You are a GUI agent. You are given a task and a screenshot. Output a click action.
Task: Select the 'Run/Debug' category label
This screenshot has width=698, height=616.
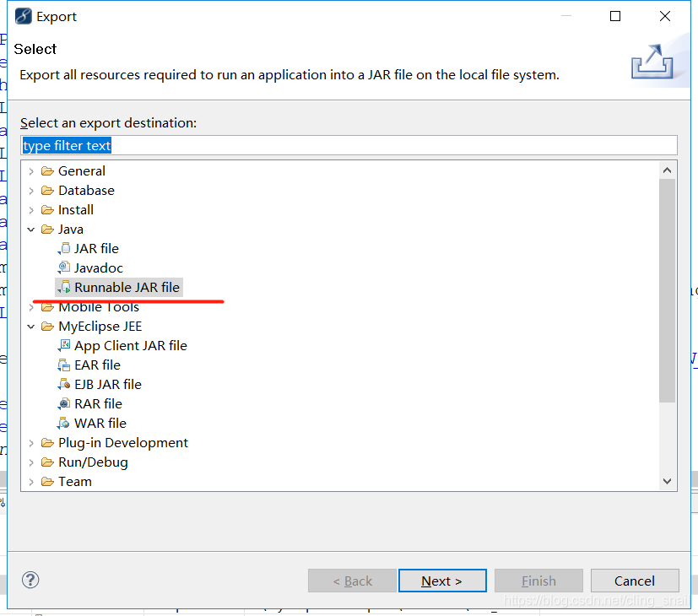[x=93, y=462]
